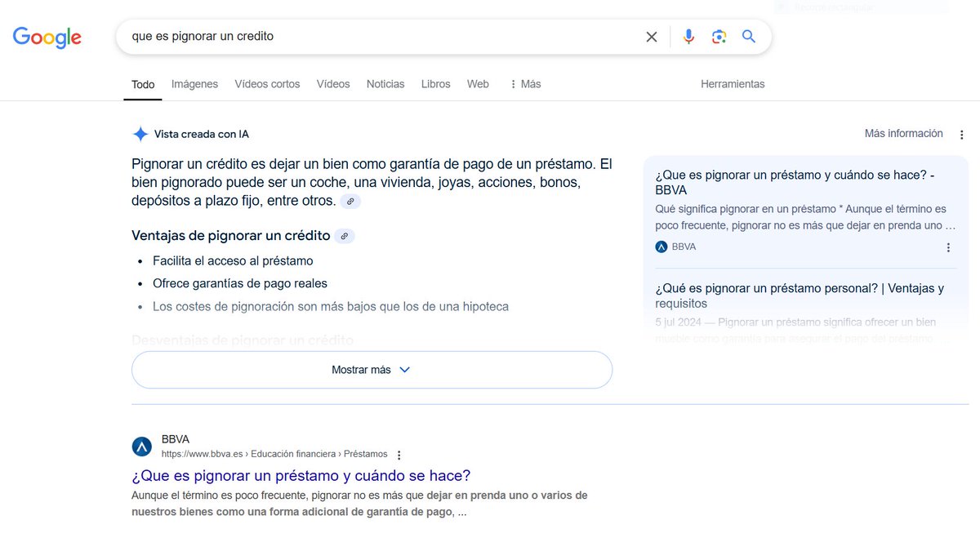Click the link icon after the AI summary paragraph

pyautogui.click(x=350, y=201)
